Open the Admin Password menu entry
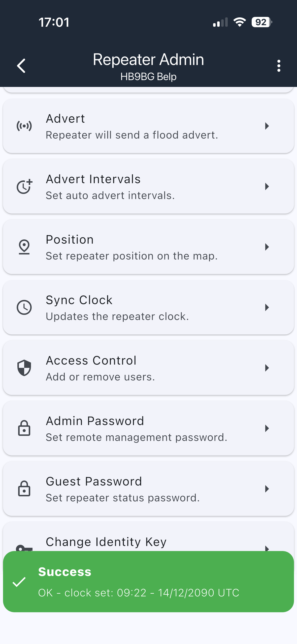297x644 pixels. [148, 428]
